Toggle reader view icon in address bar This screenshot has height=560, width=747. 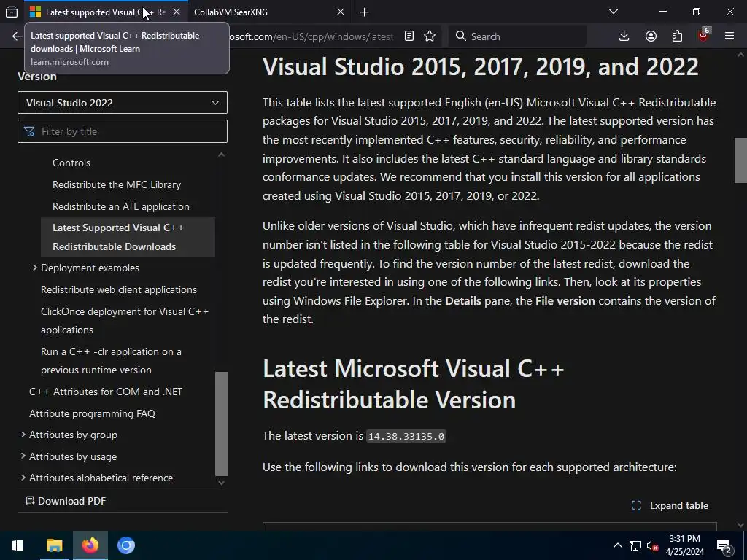[x=409, y=36]
